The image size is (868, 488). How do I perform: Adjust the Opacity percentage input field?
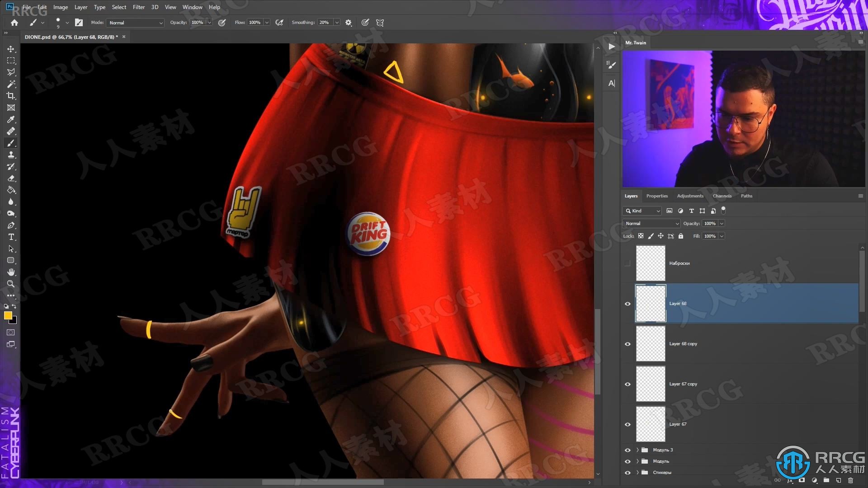coord(710,223)
